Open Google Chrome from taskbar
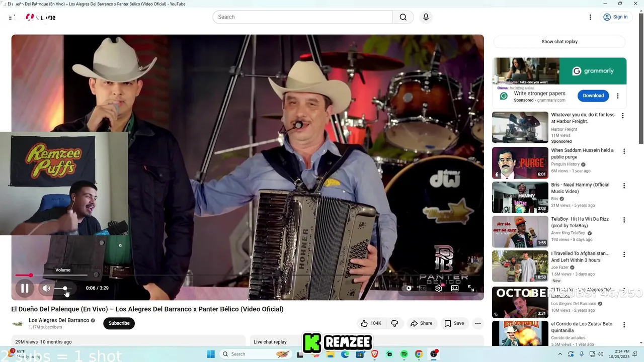This screenshot has width=644, height=362. 419,354
